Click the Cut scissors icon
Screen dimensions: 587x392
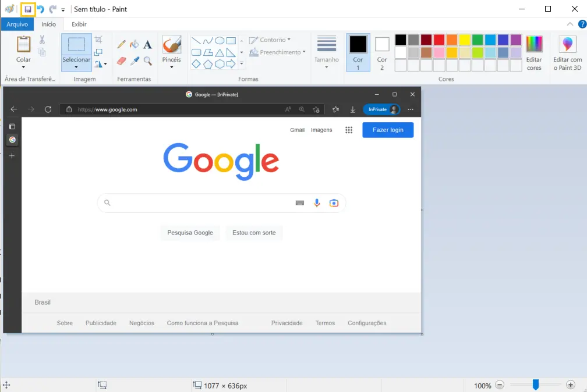42,40
